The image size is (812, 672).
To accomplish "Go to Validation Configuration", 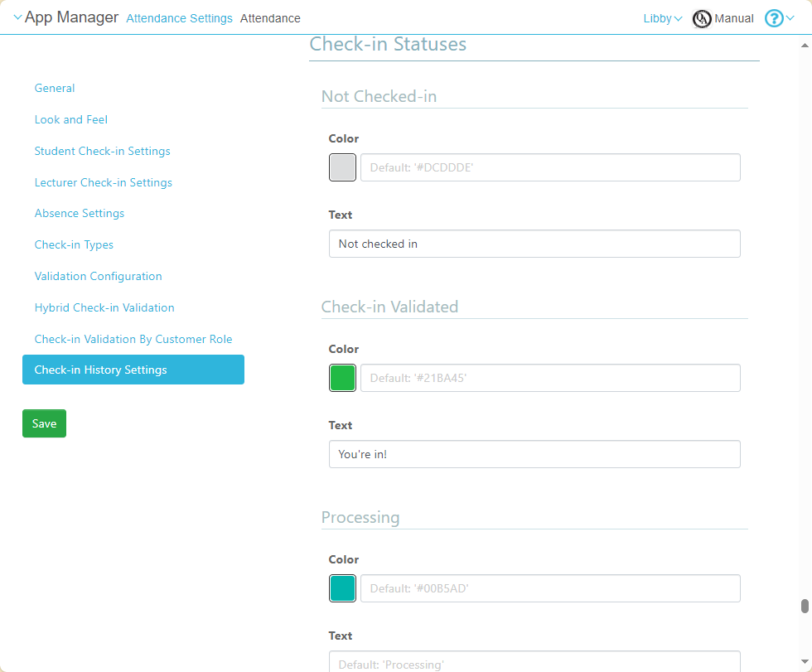I will click(x=98, y=277).
